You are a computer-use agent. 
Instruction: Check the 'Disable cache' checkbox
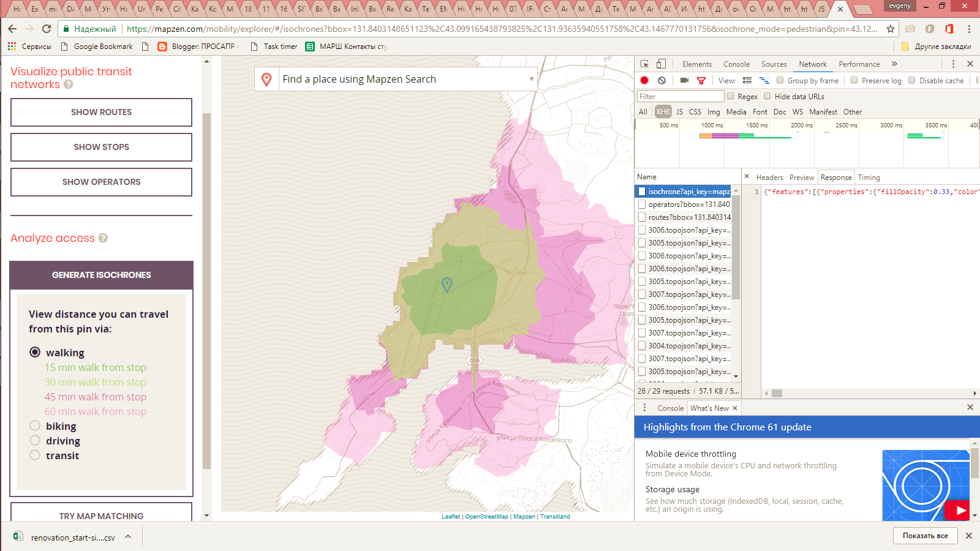pos(911,80)
